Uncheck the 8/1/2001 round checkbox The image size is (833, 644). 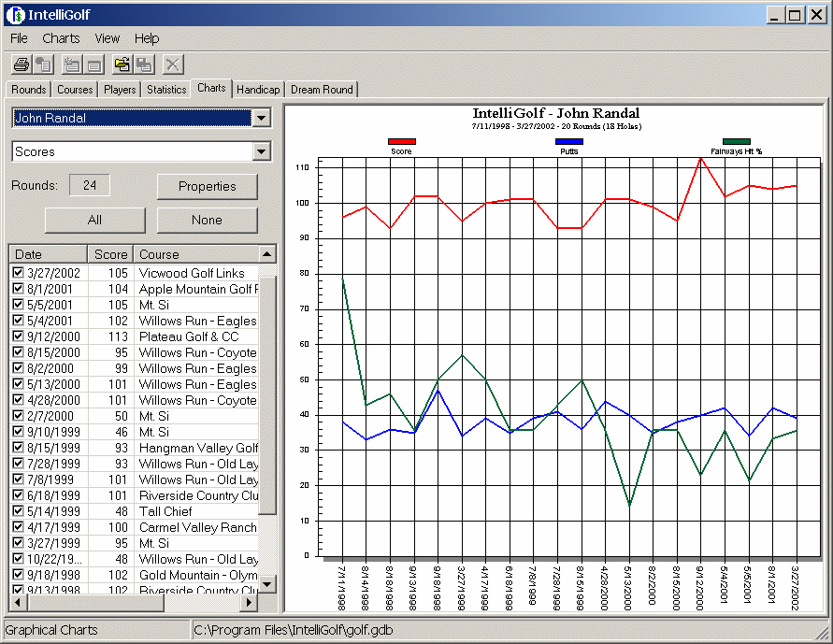click(18, 288)
